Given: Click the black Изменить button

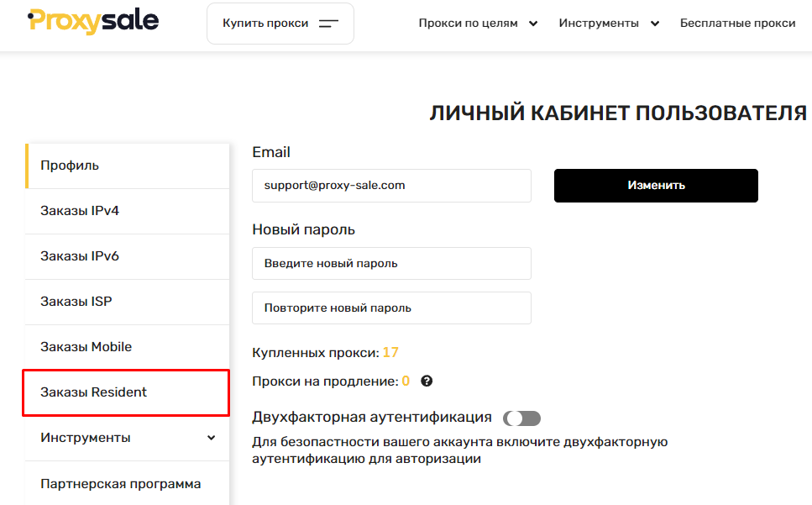Looking at the screenshot, I should pyautogui.click(x=656, y=186).
